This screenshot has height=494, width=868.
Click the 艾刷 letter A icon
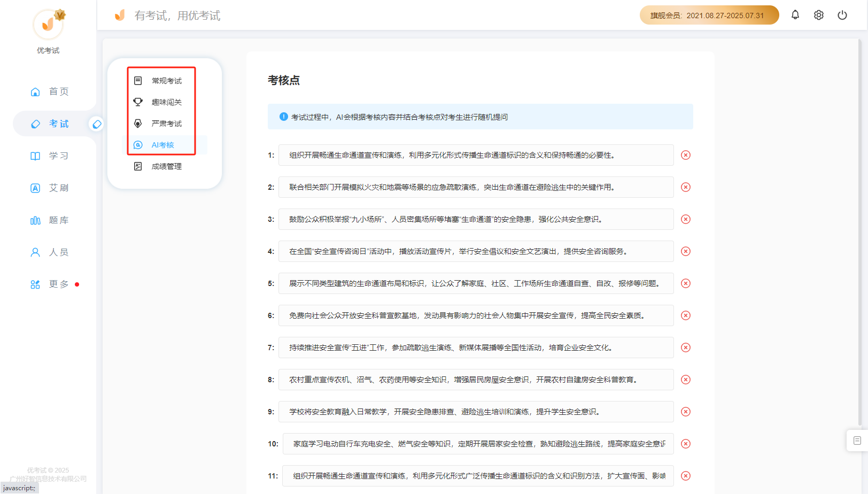pos(35,188)
